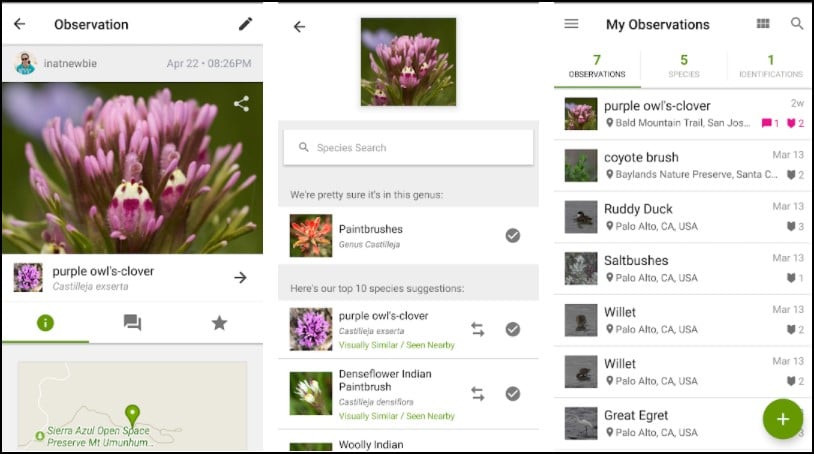Click Bald Mountain Trail location text
Viewport: 814px width, 454px height.
pyautogui.click(x=683, y=123)
